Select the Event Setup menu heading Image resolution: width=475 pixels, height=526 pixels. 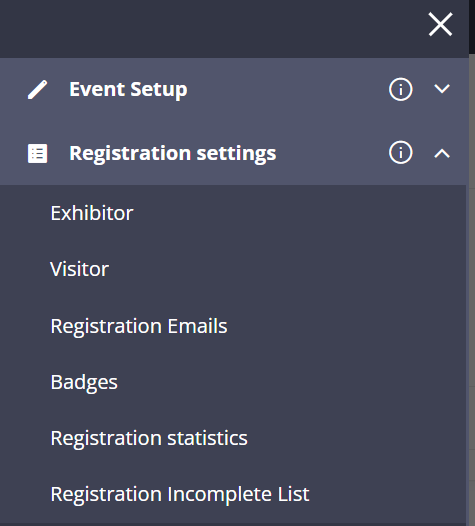(128, 90)
